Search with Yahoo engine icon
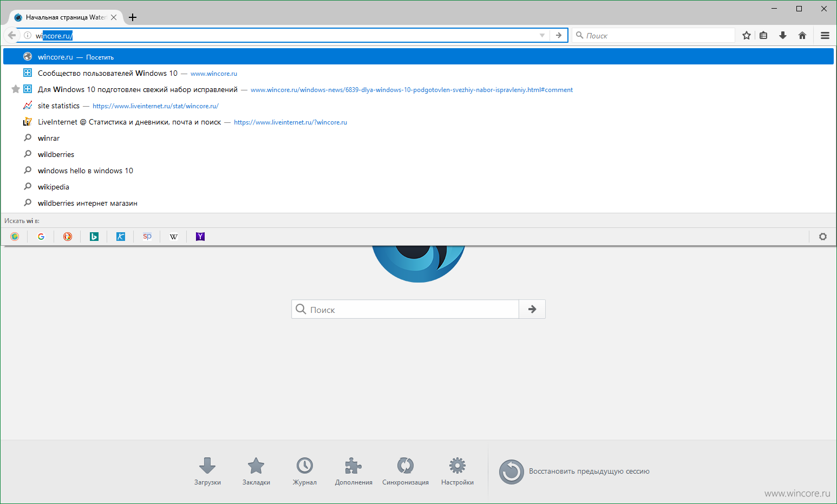The width and height of the screenshot is (837, 504). tap(200, 237)
